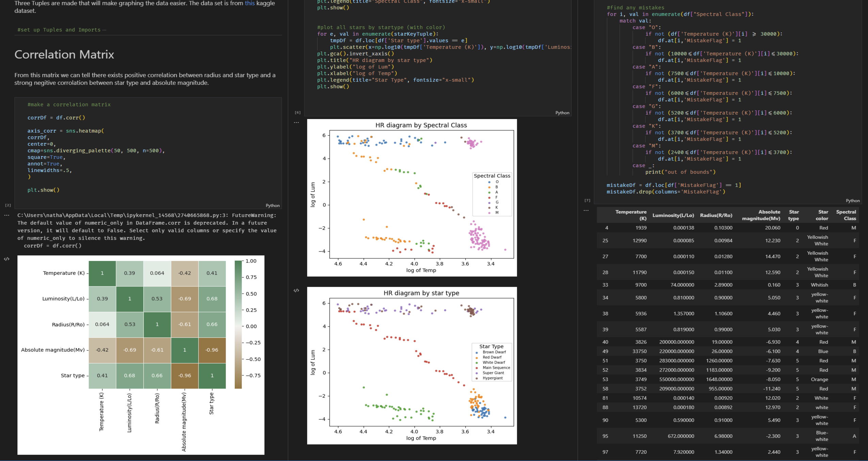Click 'square=True,' line in heatmap code
Viewport: 868px width, 461px height.
coord(46,157)
